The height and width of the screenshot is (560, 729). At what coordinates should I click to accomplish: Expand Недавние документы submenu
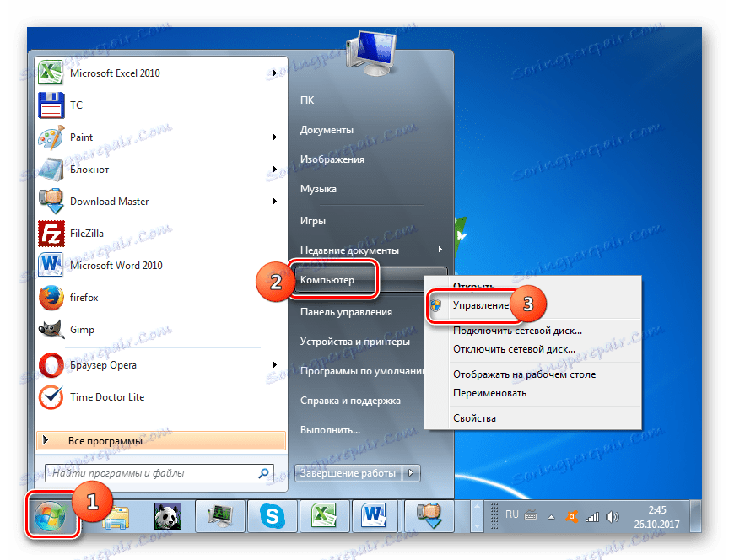click(x=440, y=250)
